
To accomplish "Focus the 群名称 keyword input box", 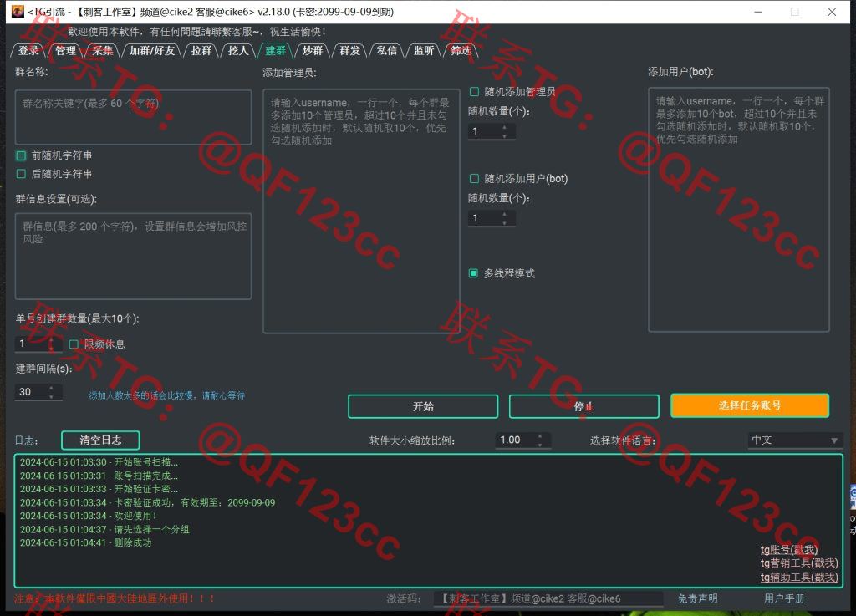I will [133, 117].
